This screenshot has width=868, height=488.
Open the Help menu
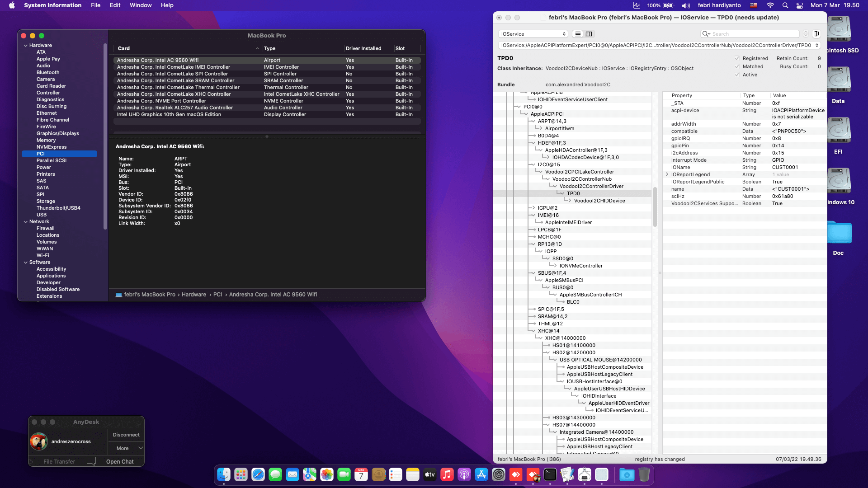pos(167,5)
